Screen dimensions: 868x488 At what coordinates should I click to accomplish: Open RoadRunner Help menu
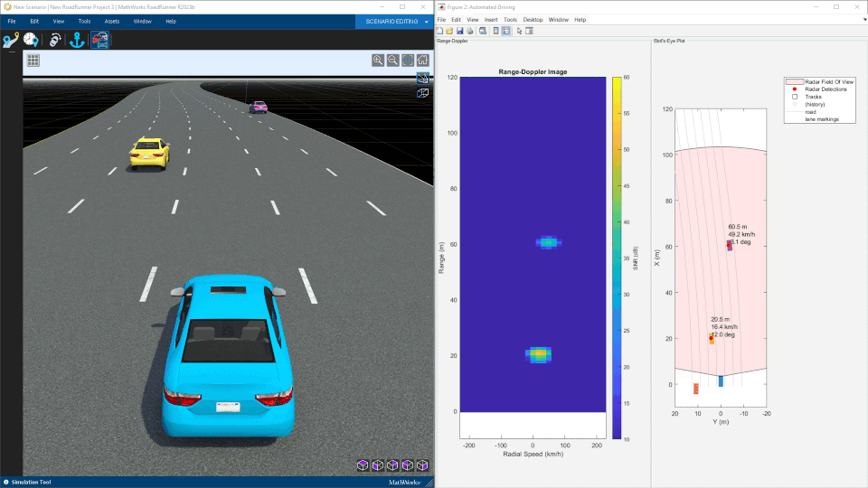click(171, 22)
